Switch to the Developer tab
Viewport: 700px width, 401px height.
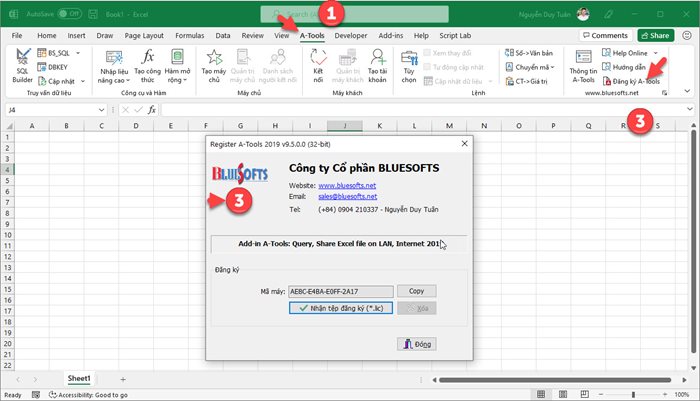pos(351,35)
